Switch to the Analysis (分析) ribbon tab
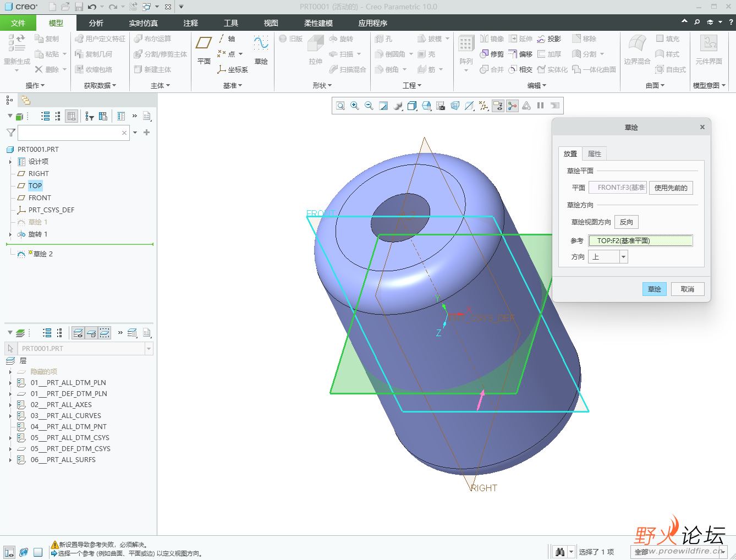 tap(96, 23)
